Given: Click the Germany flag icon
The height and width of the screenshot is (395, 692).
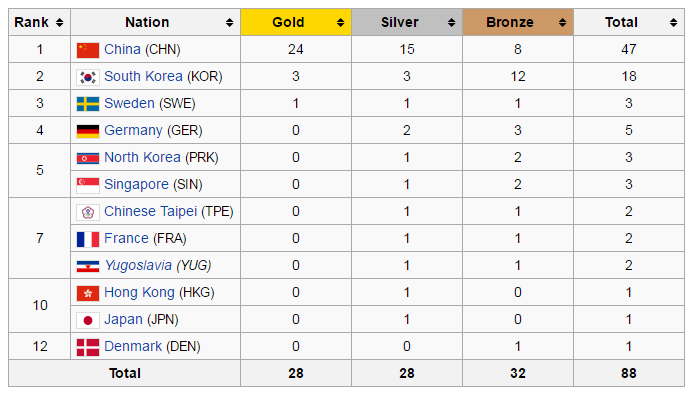Looking at the screenshot, I should pos(88,131).
